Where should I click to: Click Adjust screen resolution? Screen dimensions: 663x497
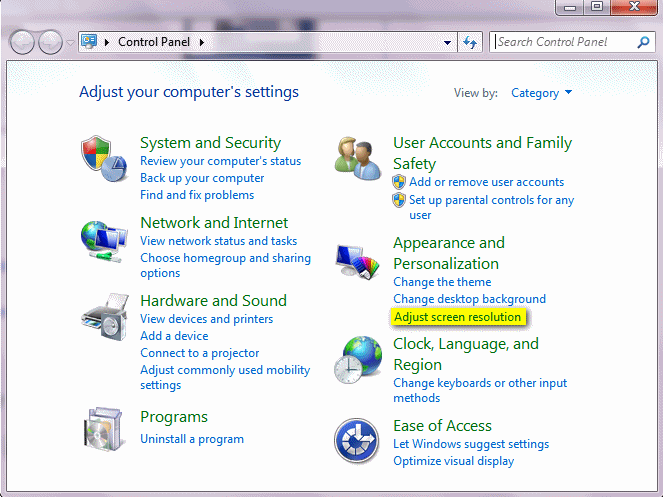pos(458,317)
